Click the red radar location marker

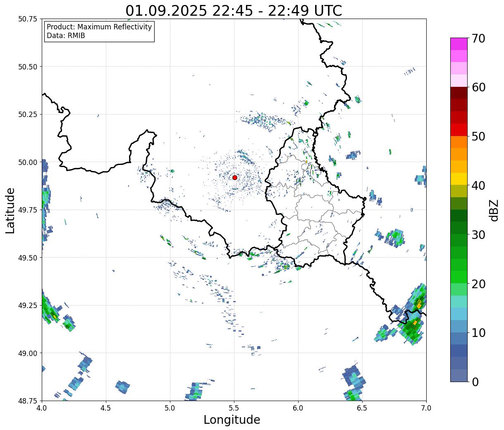click(x=235, y=177)
